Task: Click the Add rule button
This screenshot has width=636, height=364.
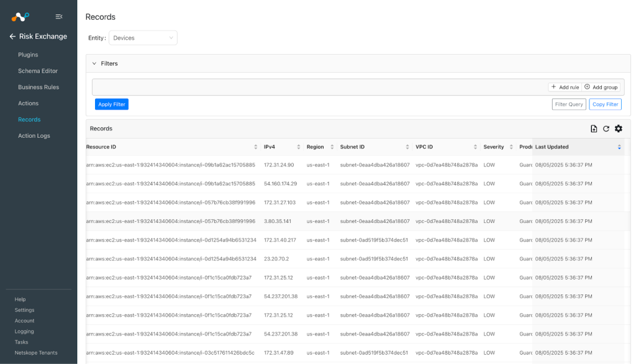Action: point(565,87)
